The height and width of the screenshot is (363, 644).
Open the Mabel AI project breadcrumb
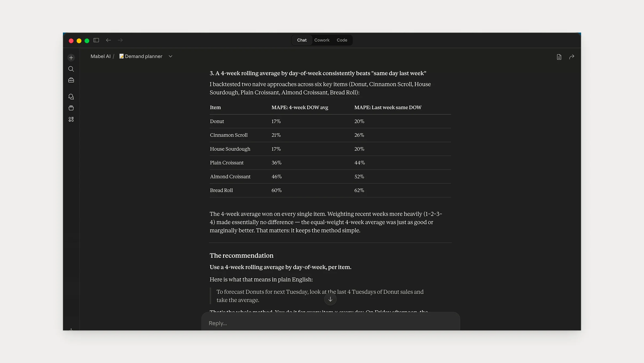point(100,56)
